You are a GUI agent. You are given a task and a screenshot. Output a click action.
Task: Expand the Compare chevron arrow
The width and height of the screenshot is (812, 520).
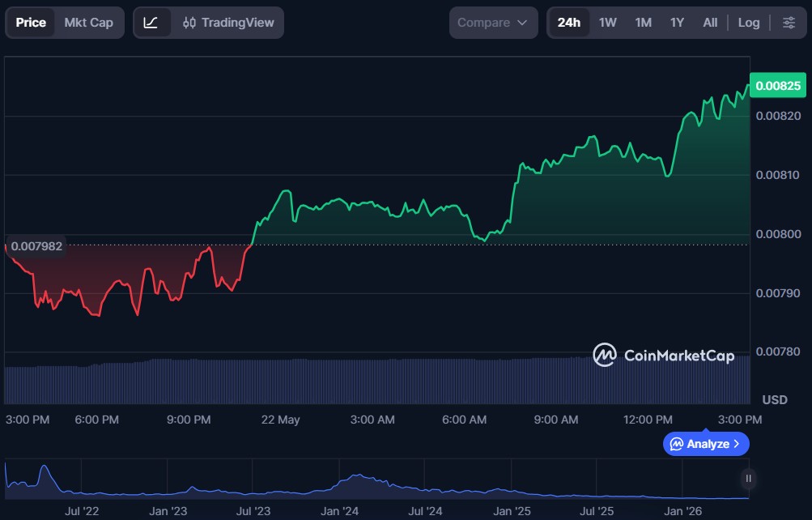(x=522, y=23)
